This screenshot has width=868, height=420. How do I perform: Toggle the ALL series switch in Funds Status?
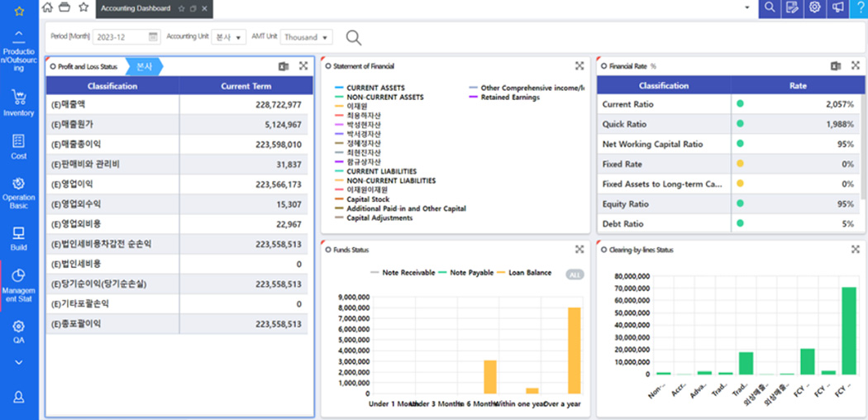click(574, 274)
